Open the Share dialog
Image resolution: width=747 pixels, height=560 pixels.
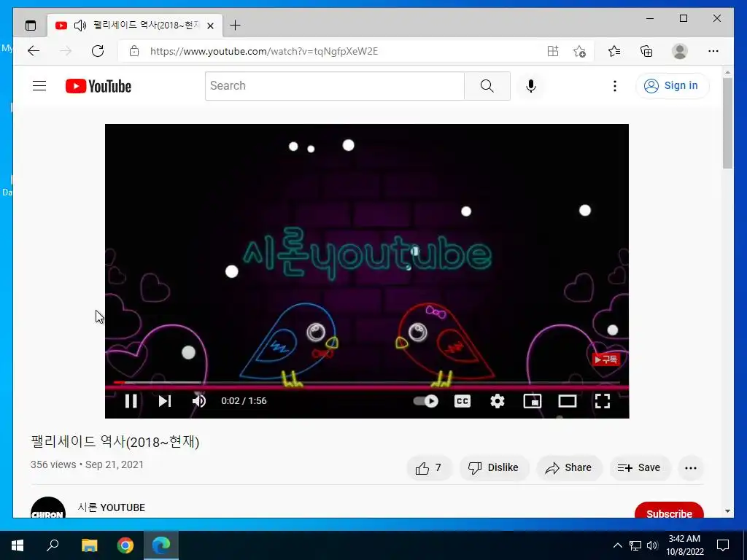pyautogui.click(x=569, y=467)
